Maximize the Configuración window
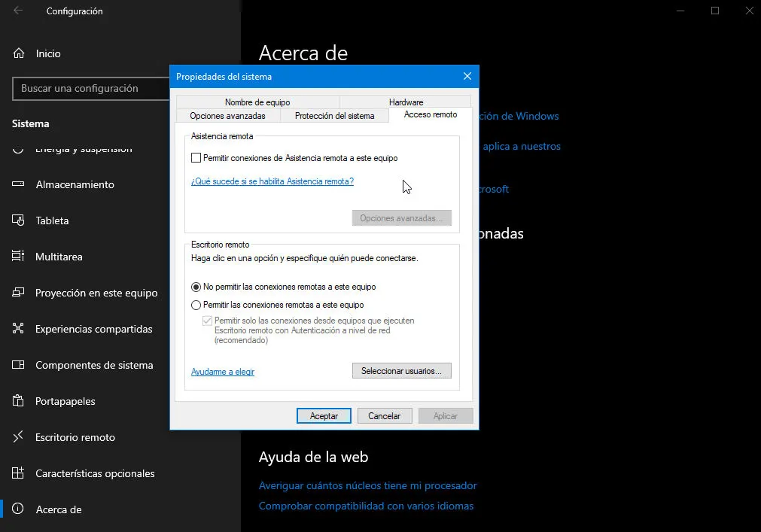Screen dimensions: 761x532 pos(715,11)
